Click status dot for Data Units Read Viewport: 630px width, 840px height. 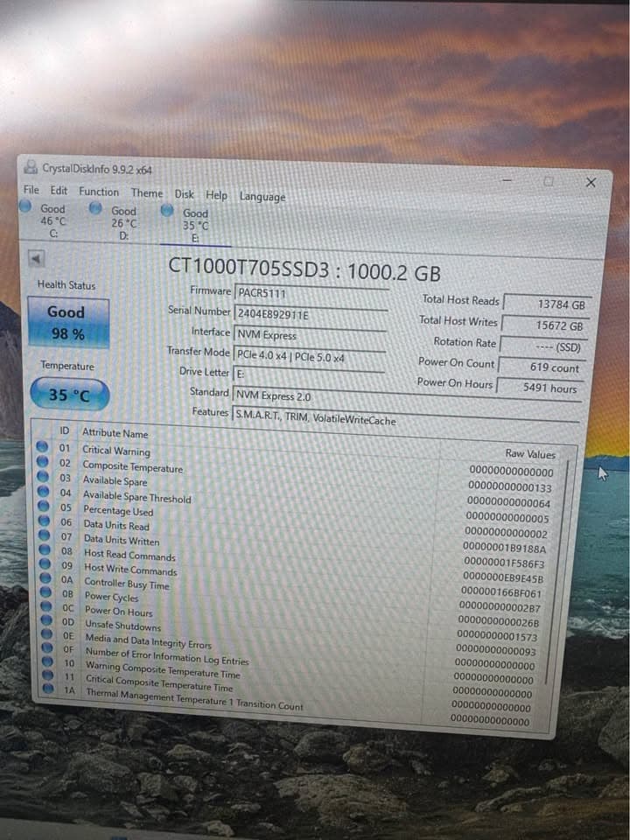[x=45, y=520]
